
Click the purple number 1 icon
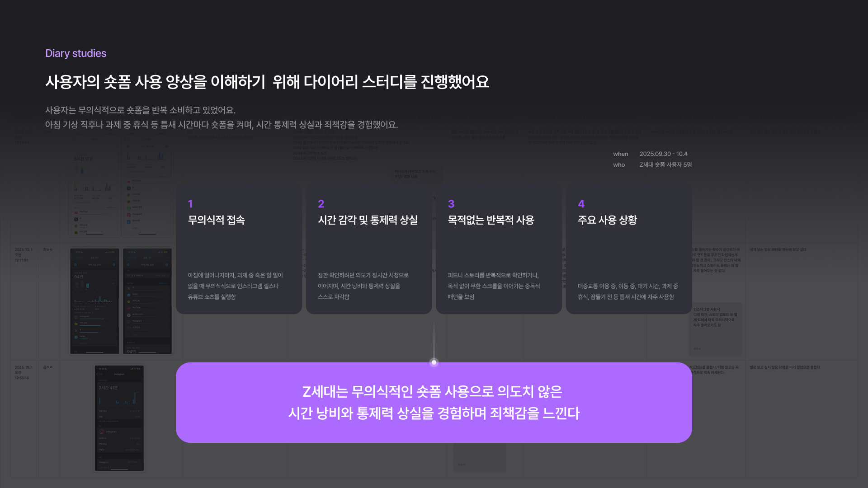(190, 204)
